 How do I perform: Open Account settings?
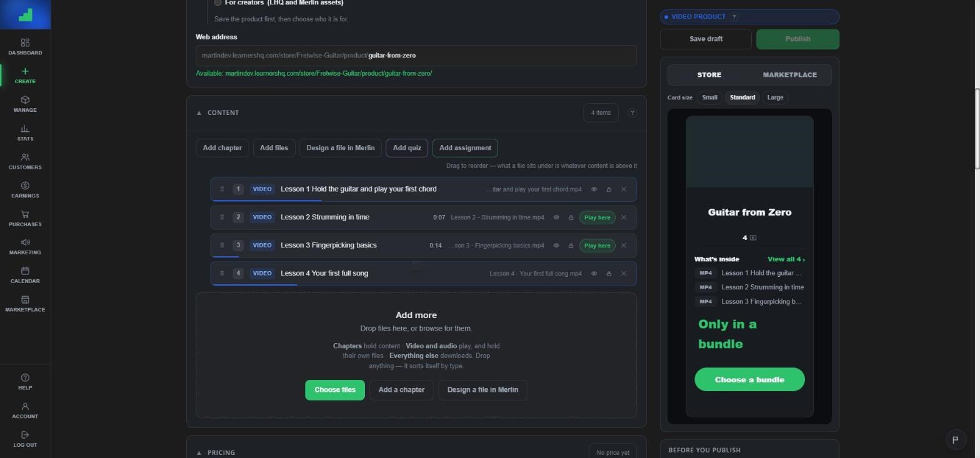[x=25, y=411]
